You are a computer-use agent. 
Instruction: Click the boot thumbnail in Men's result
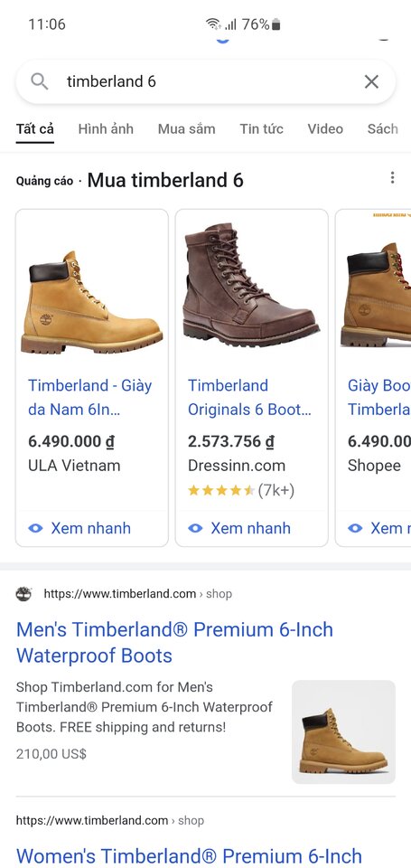343,731
